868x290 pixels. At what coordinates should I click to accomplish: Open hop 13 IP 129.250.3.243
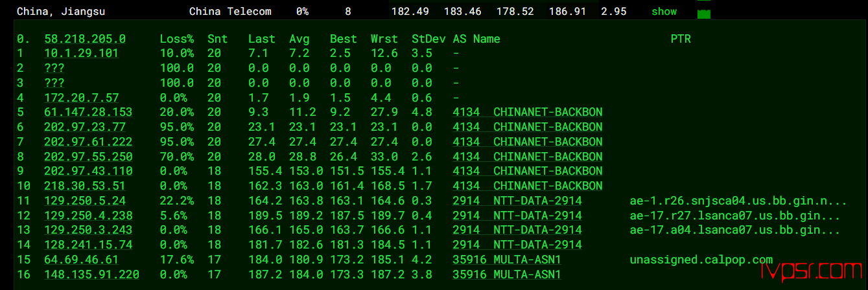[88, 230]
